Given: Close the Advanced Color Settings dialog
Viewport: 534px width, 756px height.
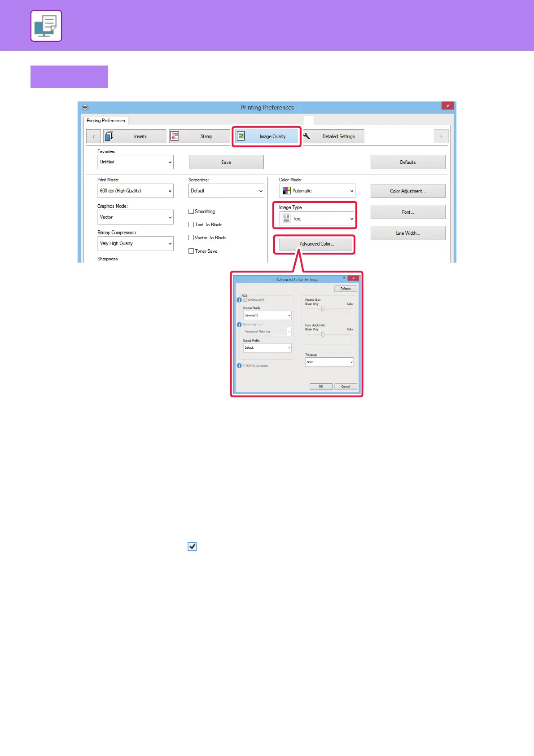Looking at the screenshot, I should [x=353, y=279].
